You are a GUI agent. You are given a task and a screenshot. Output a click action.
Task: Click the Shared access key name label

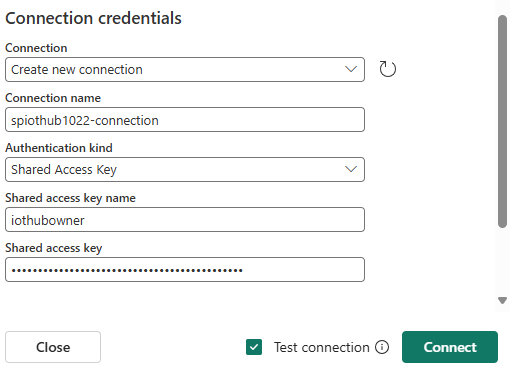point(70,198)
